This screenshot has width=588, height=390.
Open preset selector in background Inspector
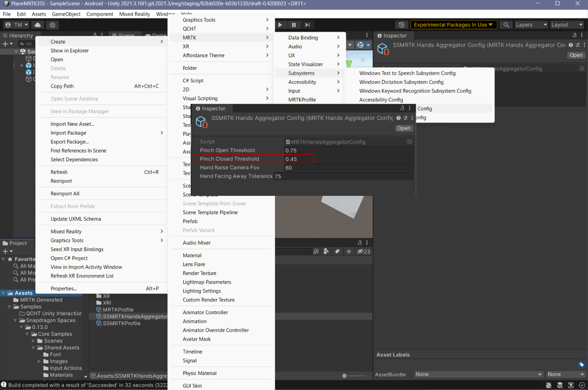(577, 45)
